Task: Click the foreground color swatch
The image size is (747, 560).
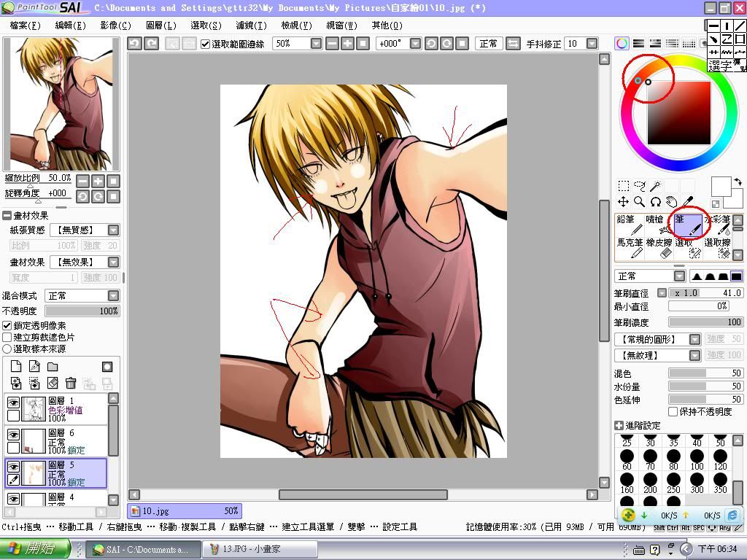Action: (x=721, y=187)
